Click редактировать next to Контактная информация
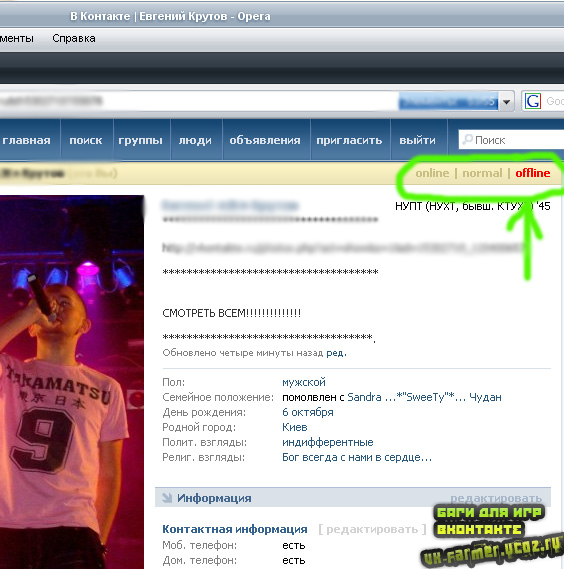Screen dimensions: 564x569 click(372, 529)
